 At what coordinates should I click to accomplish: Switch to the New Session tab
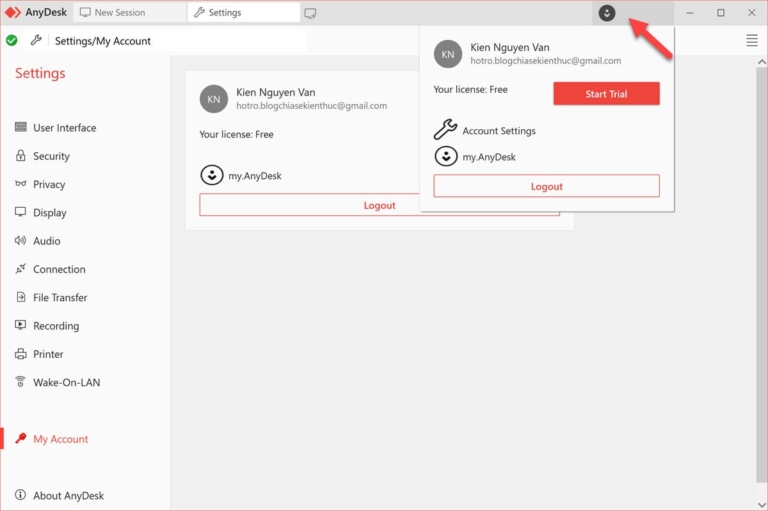[118, 13]
